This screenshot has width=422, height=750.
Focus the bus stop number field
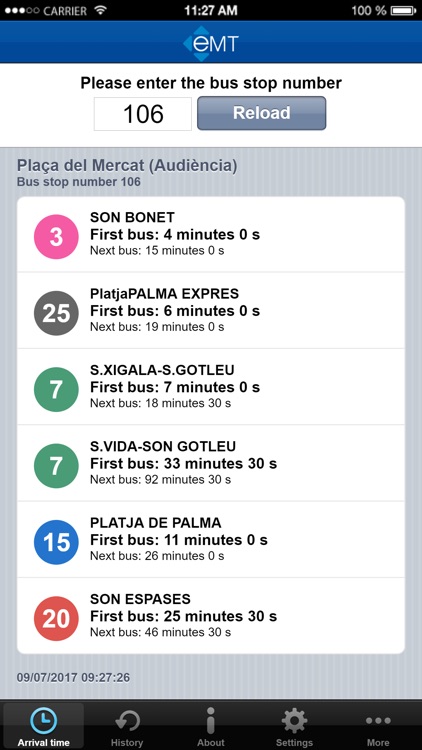coord(143,114)
